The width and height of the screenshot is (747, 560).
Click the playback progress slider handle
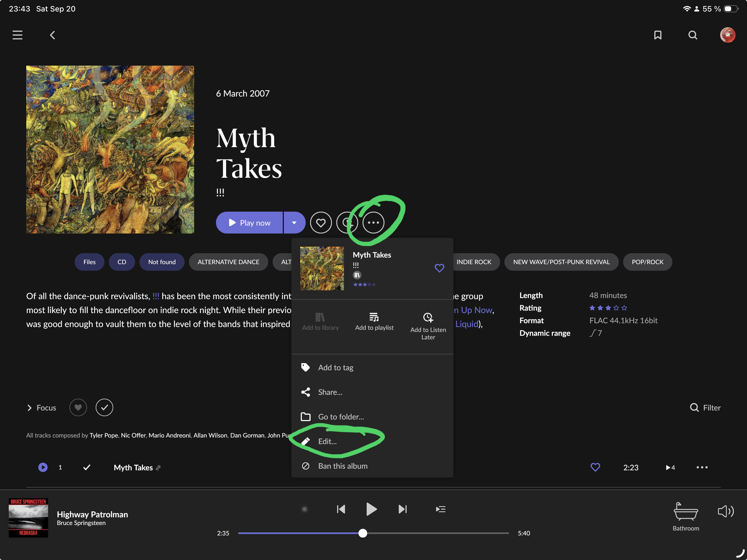[363, 533]
